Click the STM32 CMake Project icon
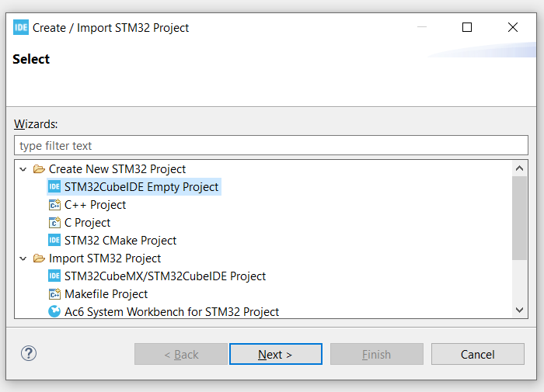 coord(54,241)
